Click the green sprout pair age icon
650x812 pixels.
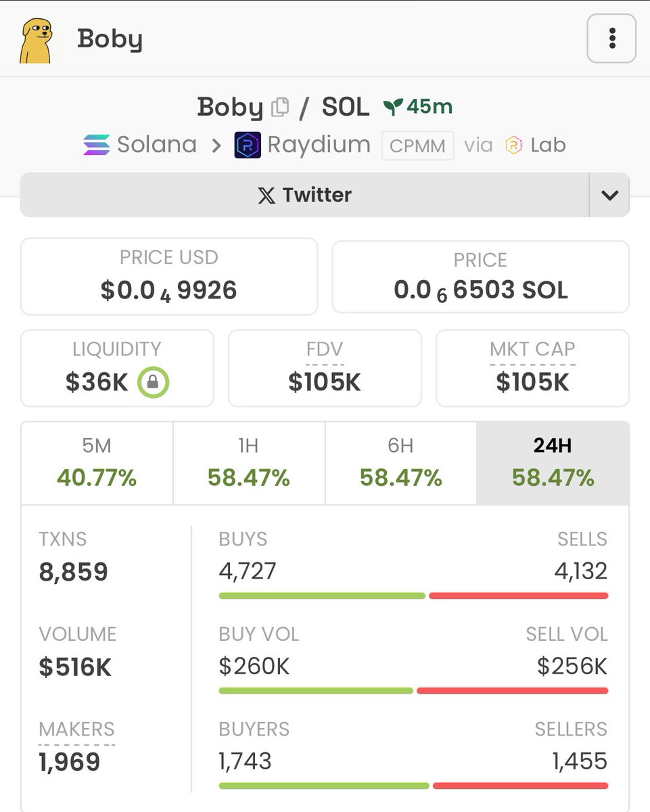393,107
